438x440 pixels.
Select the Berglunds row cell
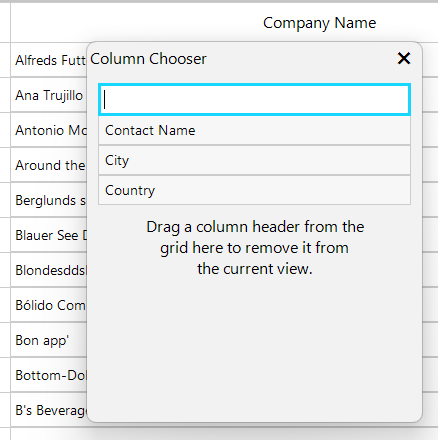click(49, 200)
